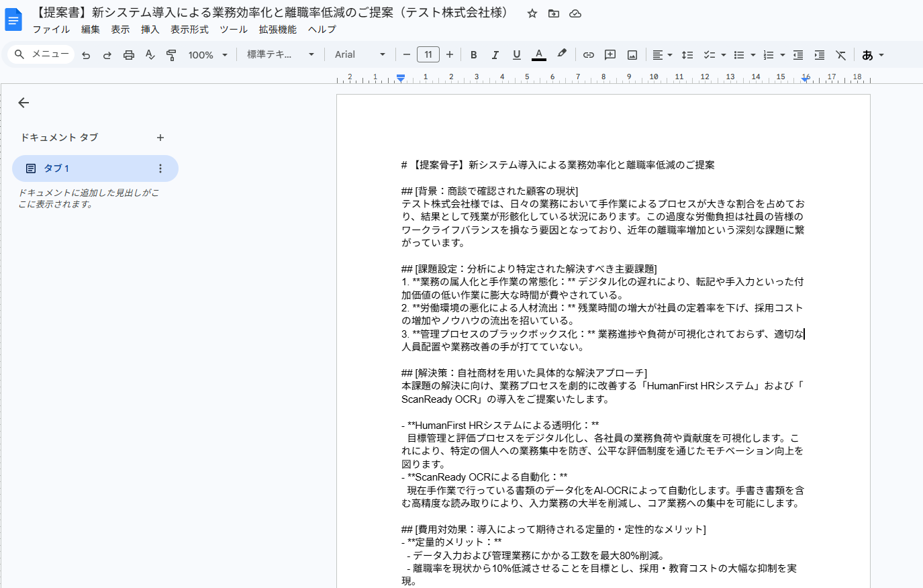Clear formatting from the selection
The height and width of the screenshot is (588, 923).
pyautogui.click(x=841, y=55)
